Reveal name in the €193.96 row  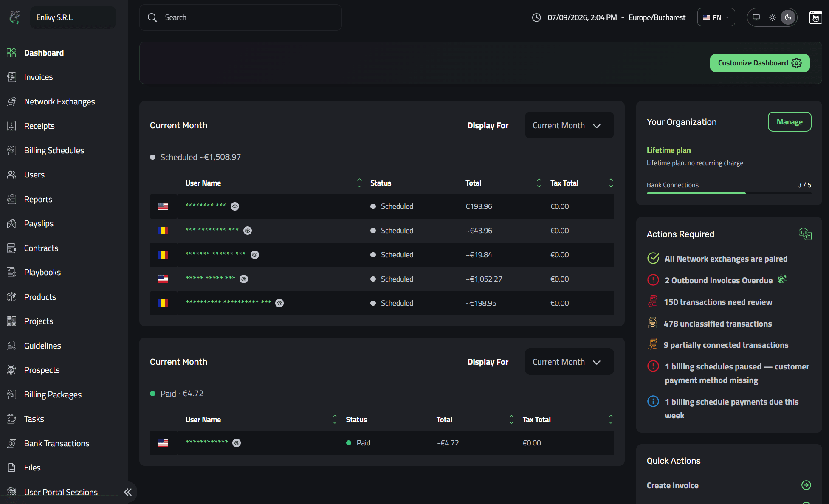(x=235, y=206)
